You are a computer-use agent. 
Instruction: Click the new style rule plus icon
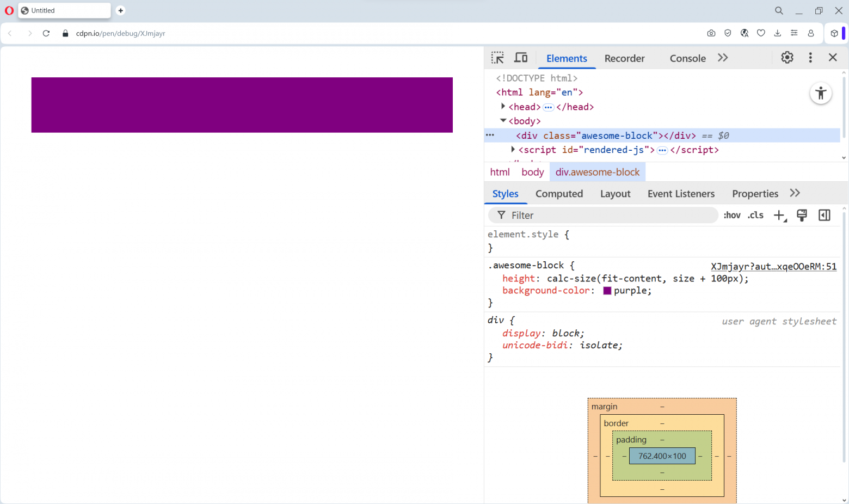click(x=779, y=215)
